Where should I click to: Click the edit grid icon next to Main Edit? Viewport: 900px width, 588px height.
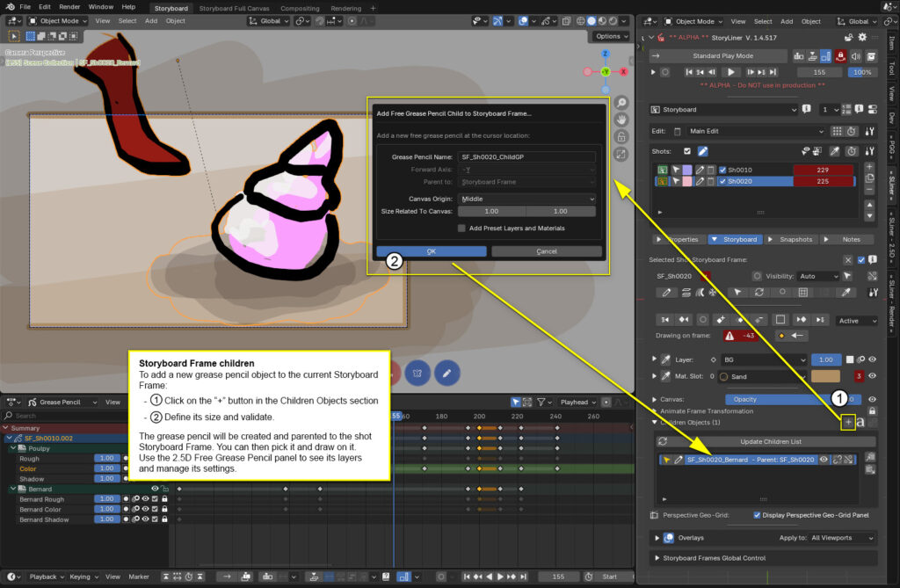pos(837,131)
